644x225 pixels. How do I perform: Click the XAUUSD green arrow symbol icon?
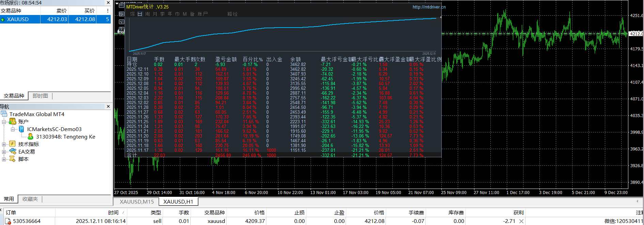pyautogui.click(x=3, y=20)
